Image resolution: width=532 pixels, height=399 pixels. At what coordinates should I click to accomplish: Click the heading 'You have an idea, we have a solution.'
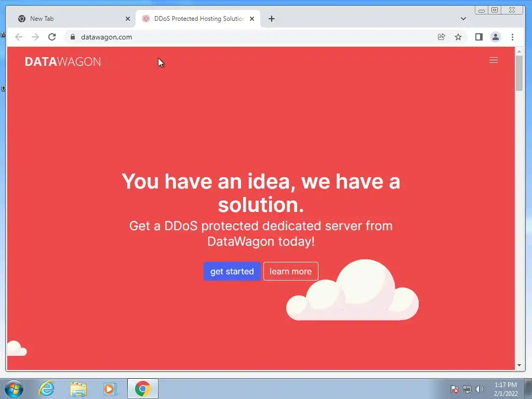261,193
